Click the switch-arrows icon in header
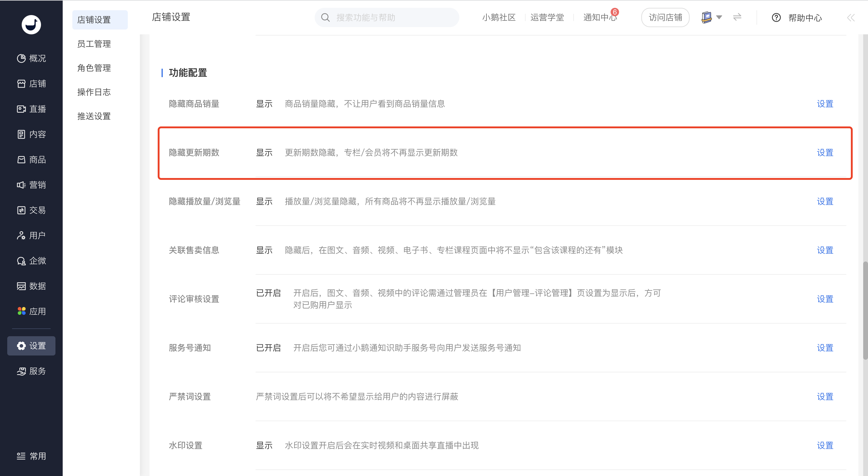The image size is (868, 476). (x=737, y=17)
